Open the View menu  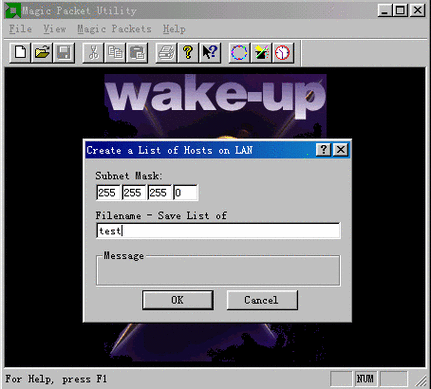[x=55, y=29]
